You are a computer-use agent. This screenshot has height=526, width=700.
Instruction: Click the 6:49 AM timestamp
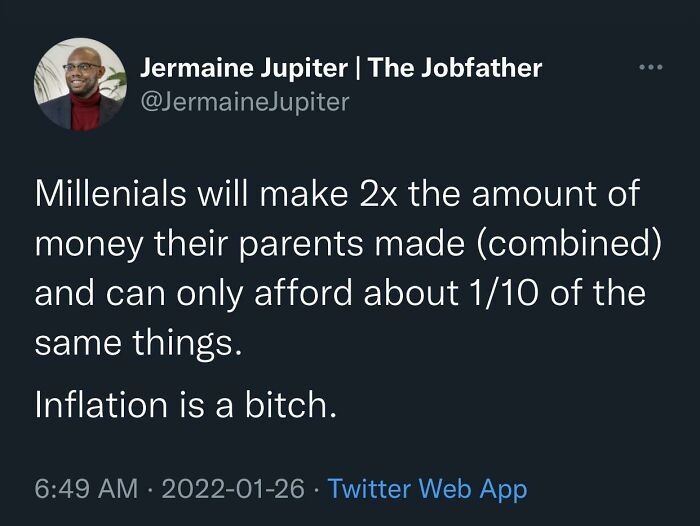85,489
